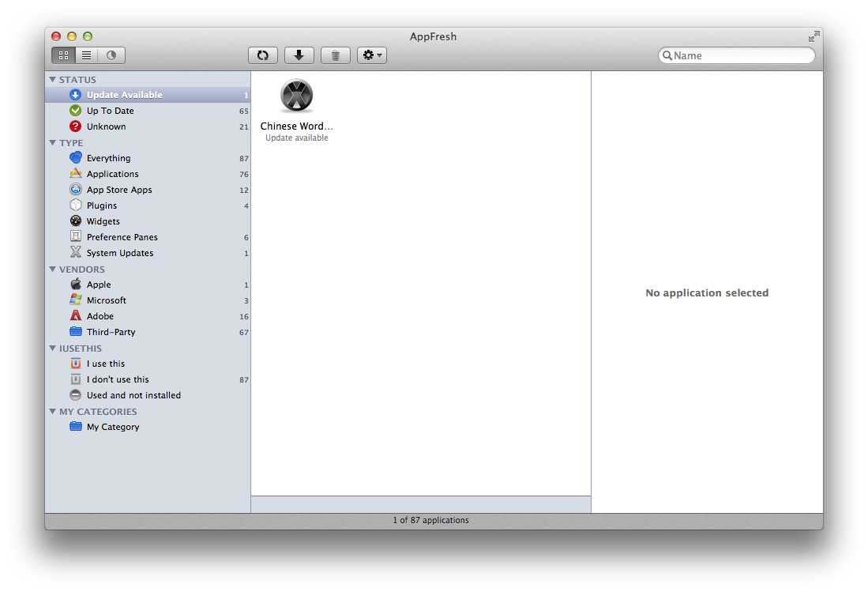Show Adobe vendor applications
The height and width of the screenshot is (592, 868).
tap(148, 315)
